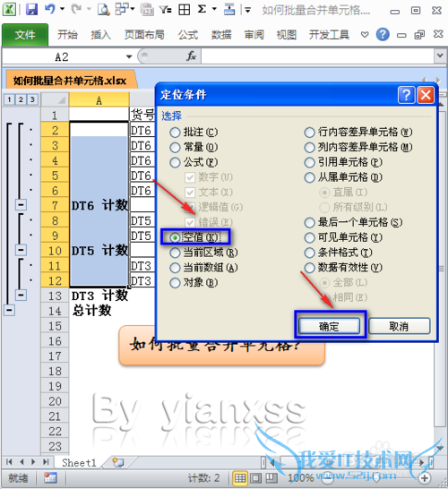Select the Sheet1 worksheet tab
This screenshot has height=489, width=448.
pyautogui.click(x=79, y=462)
